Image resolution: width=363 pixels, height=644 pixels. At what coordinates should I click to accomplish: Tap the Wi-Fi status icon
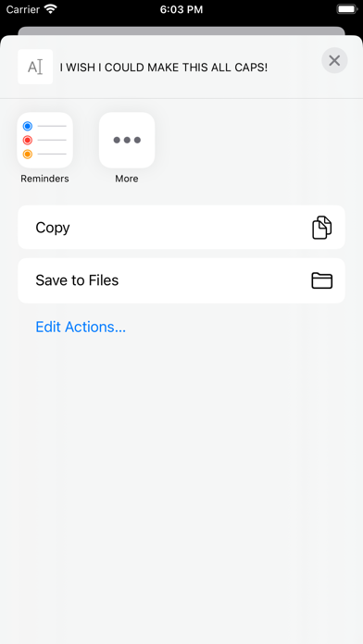(x=51, y=9)
